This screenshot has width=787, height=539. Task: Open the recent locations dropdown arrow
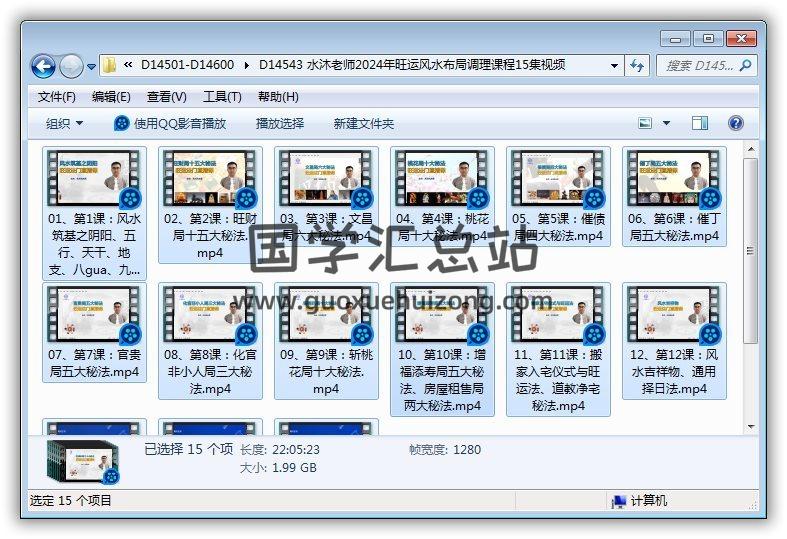[91, 66]
